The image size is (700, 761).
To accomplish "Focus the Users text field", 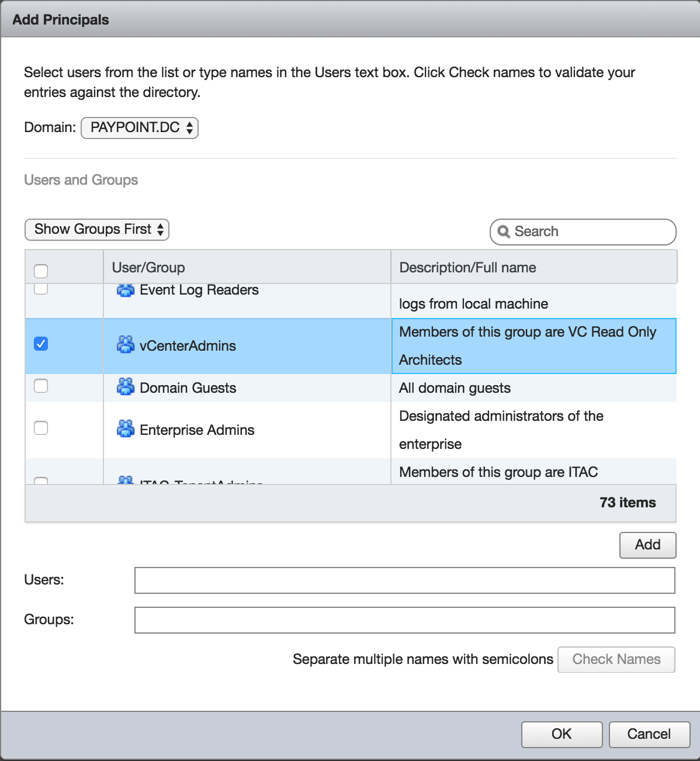I will coord(404,580).
